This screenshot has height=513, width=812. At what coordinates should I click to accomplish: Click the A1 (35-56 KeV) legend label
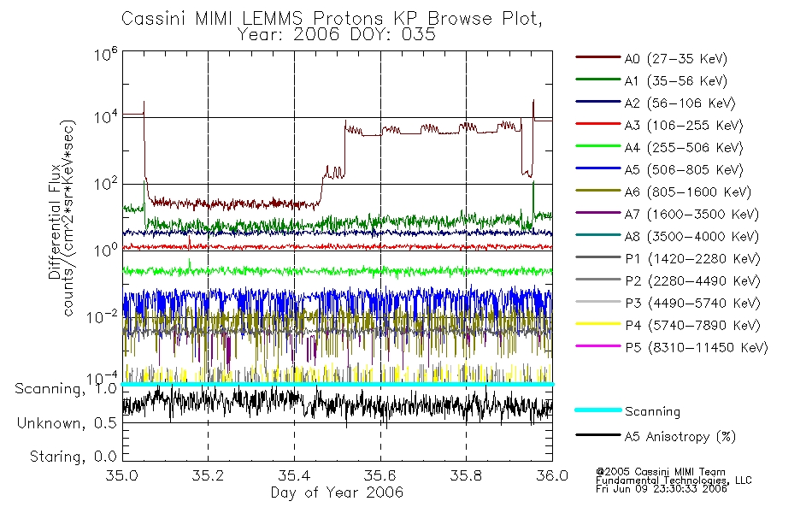pos(676,81)
